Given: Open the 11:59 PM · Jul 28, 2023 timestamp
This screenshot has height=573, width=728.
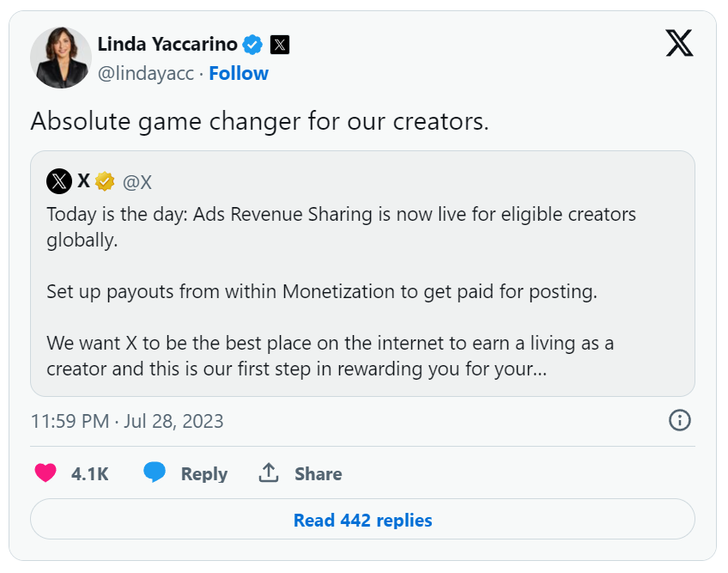Looking at the screenshot, I should click(127, 421).
